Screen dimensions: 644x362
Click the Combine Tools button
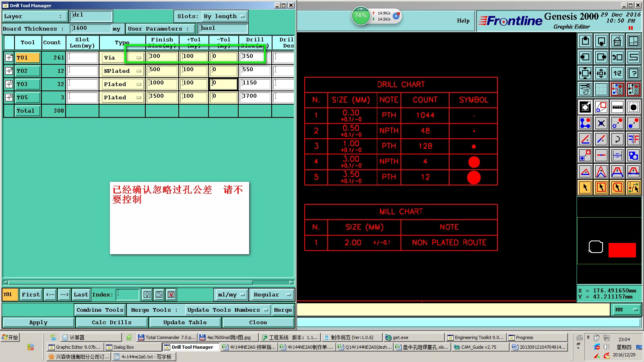pyautogui.click(x=100, y=310)
